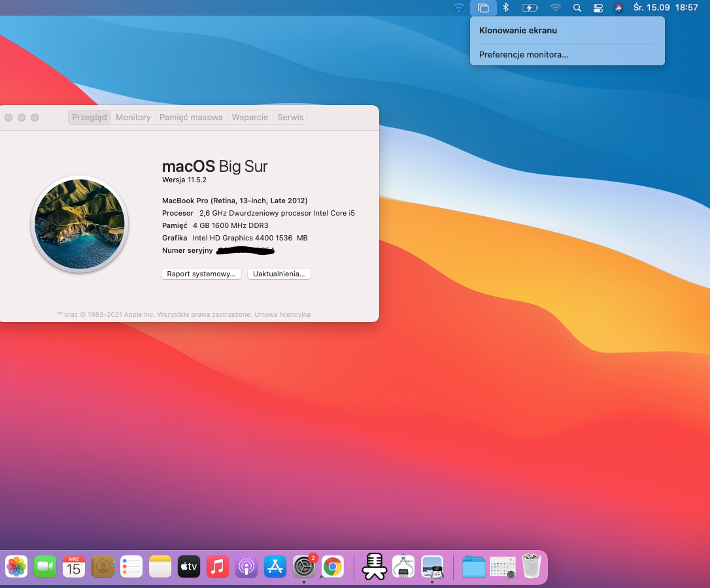
Task: Go to the Serwis tab
Action: [x=290, y=118]
